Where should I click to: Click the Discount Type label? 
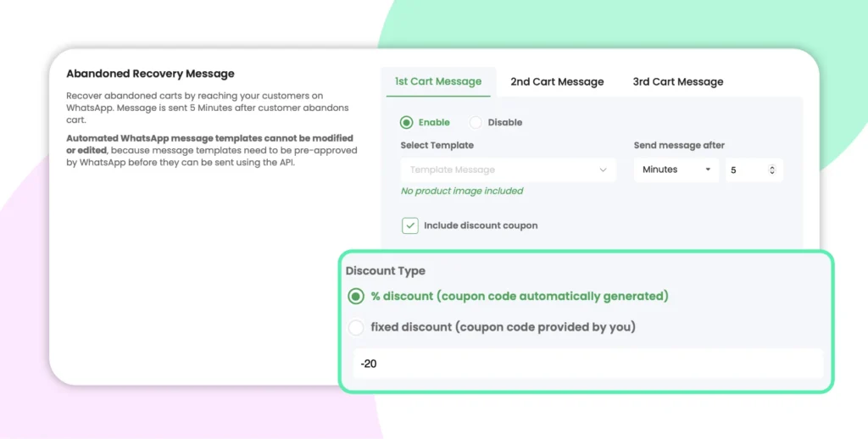click(x=386, y=271)
